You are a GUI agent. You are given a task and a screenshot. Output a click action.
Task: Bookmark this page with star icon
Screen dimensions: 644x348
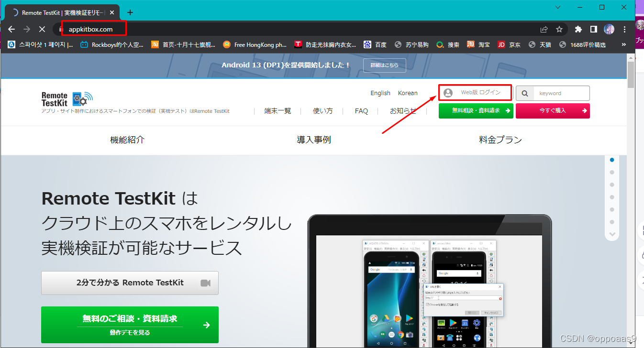coord(559,29)
